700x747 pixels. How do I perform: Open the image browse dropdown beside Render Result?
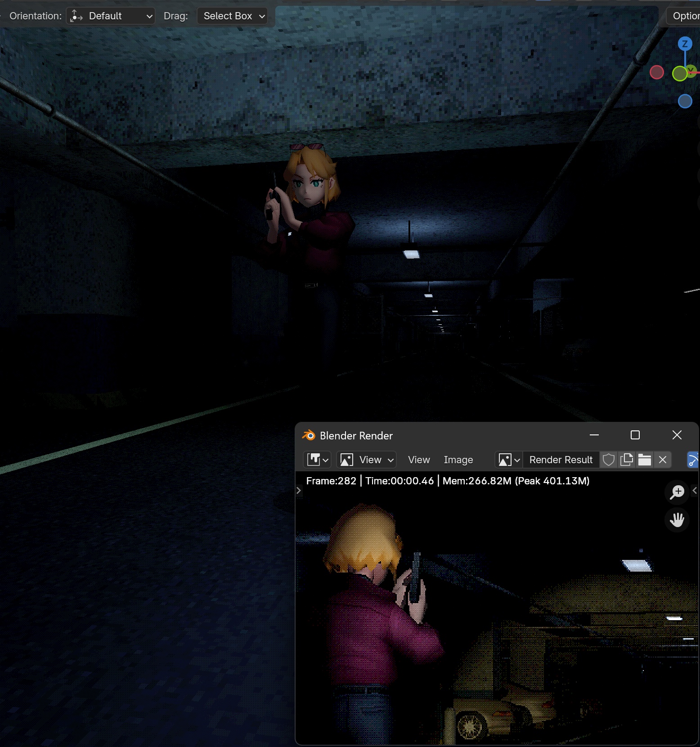pos(508,460)
